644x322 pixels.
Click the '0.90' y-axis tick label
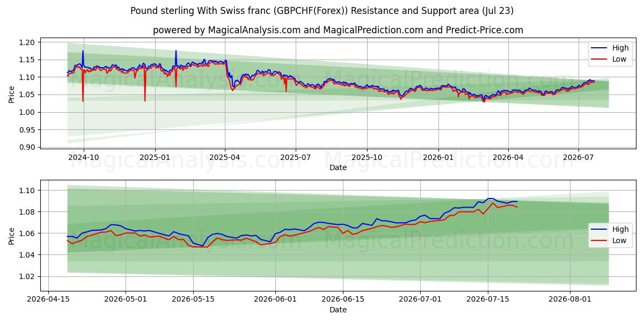pyautogui.click(x=28, y=147)
